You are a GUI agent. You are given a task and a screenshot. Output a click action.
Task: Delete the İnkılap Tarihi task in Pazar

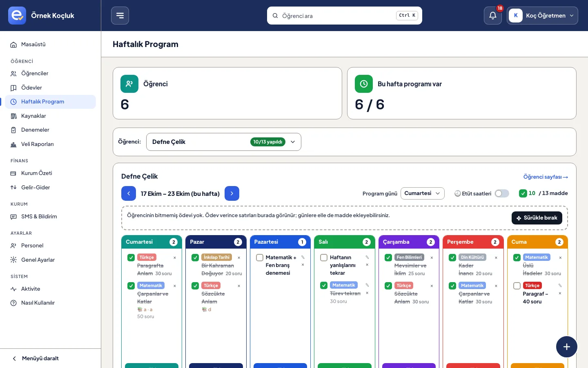pos(239,258)
